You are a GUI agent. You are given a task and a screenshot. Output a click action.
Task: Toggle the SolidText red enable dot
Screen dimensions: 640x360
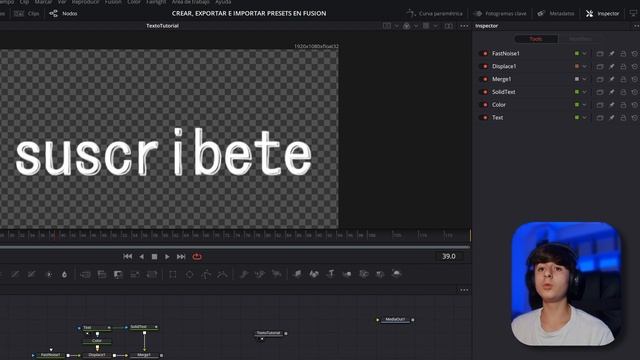(x=485, y=92)
